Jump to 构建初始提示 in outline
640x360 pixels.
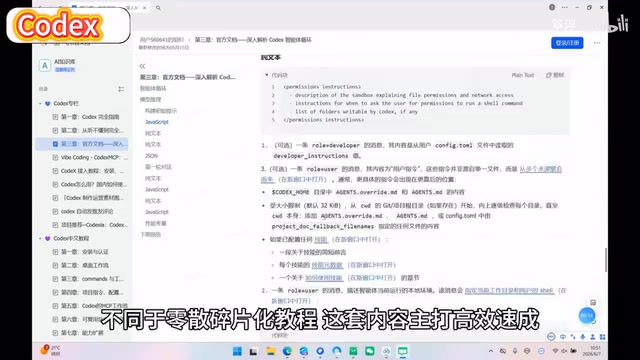click(x=161, y=111)
